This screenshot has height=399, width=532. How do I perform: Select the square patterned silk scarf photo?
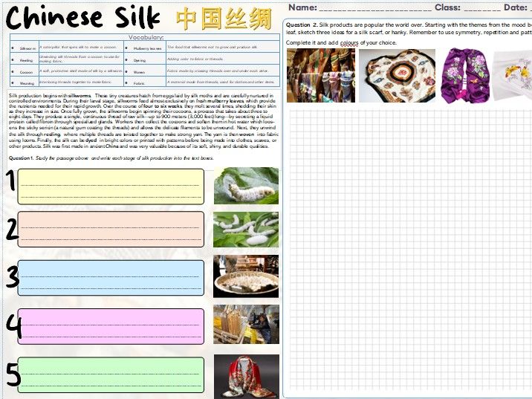(x=397, y=75)
